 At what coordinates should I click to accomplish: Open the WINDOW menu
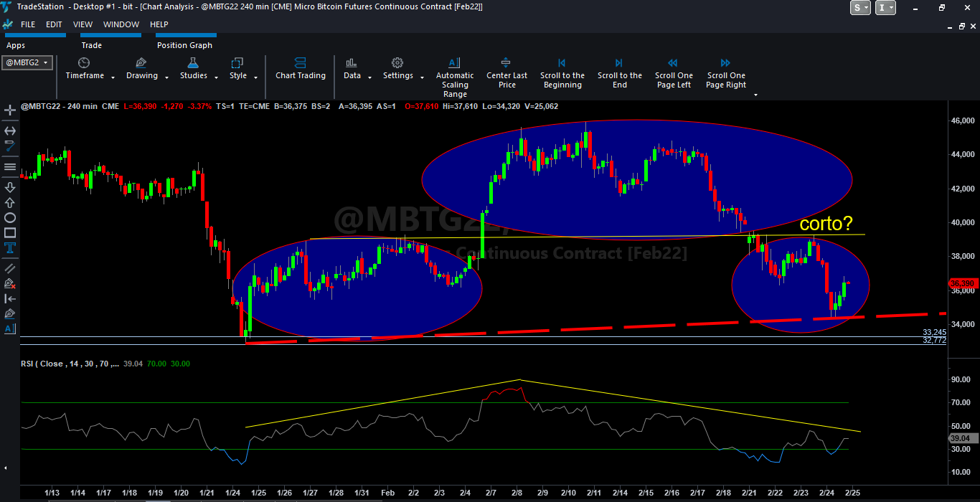(x=121, y=24)
